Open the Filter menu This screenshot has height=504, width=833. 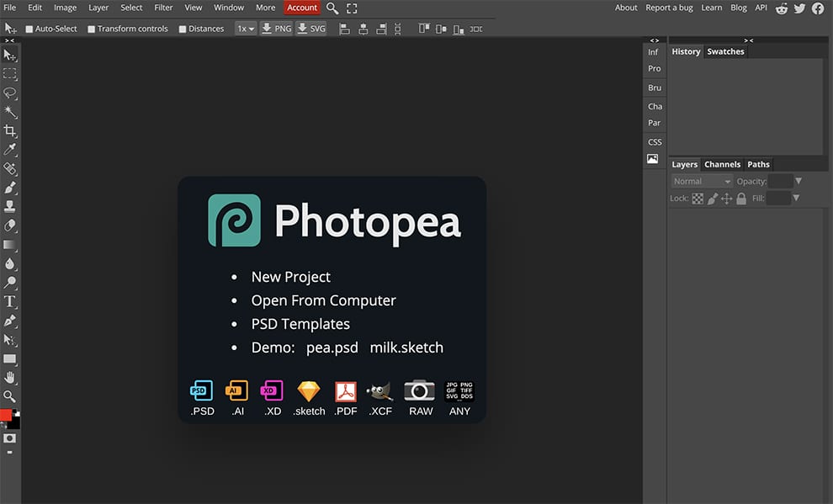163,8
